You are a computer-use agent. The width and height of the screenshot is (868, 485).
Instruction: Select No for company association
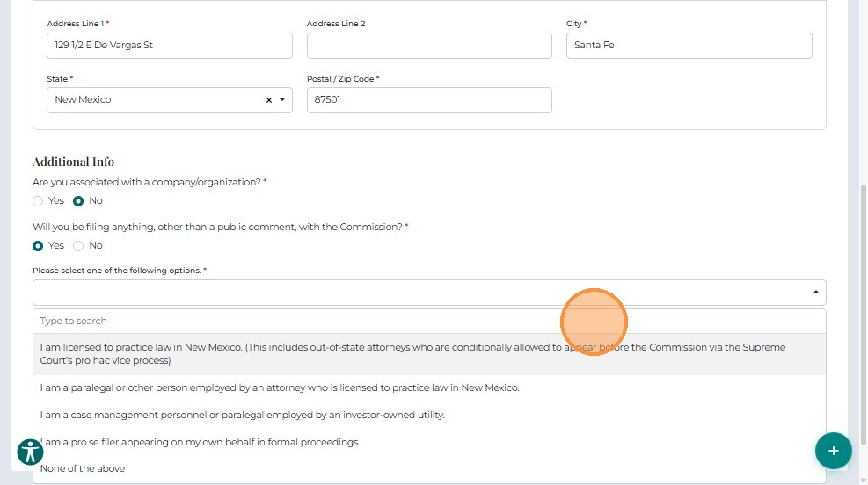[x=78, y=201]
